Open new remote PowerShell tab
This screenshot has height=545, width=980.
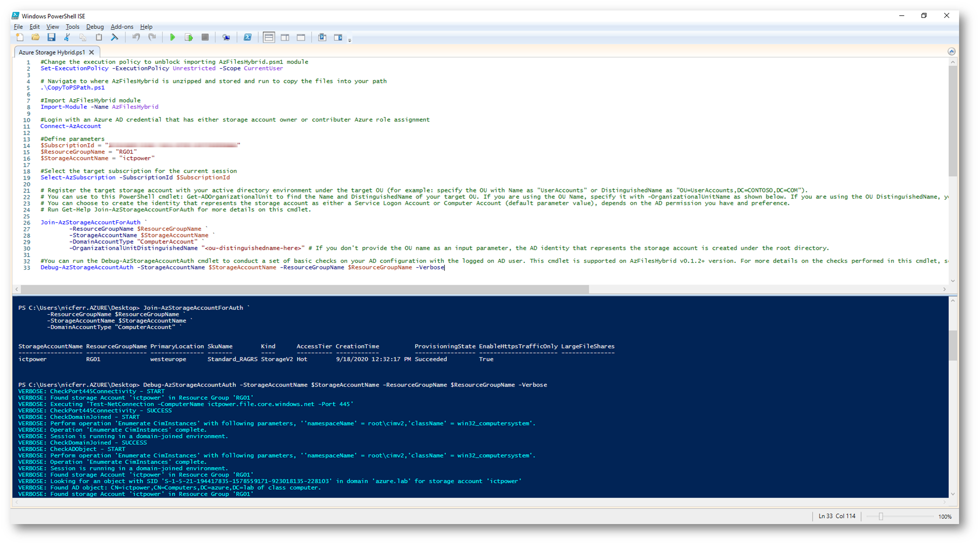[x=226, y=37]
